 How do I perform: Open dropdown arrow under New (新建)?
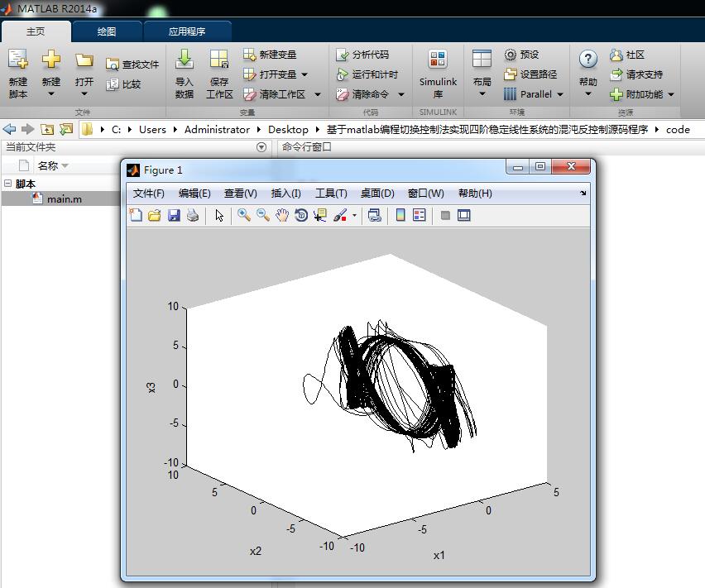[x=50, y=94]
